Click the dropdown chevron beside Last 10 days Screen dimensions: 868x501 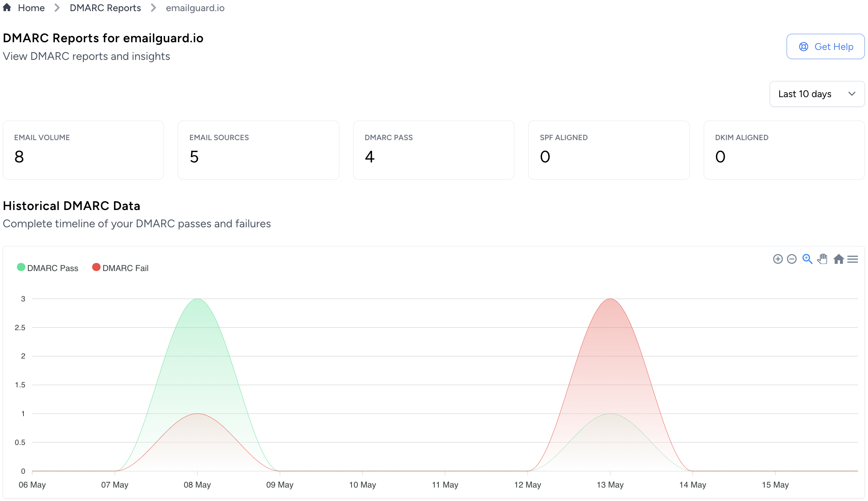pos(852,94)
